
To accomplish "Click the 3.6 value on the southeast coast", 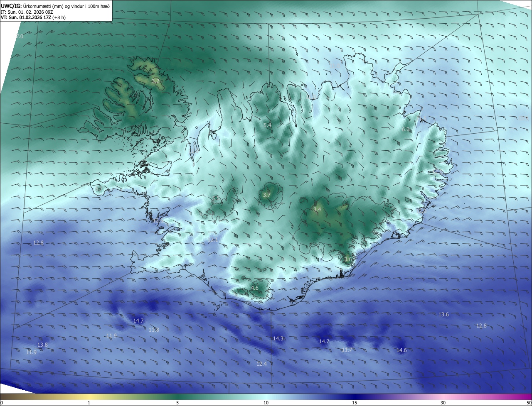I will (x=348, y=259).
